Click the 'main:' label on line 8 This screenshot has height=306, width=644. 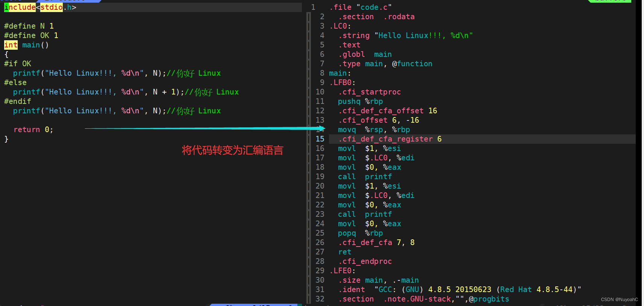[340, 73]
